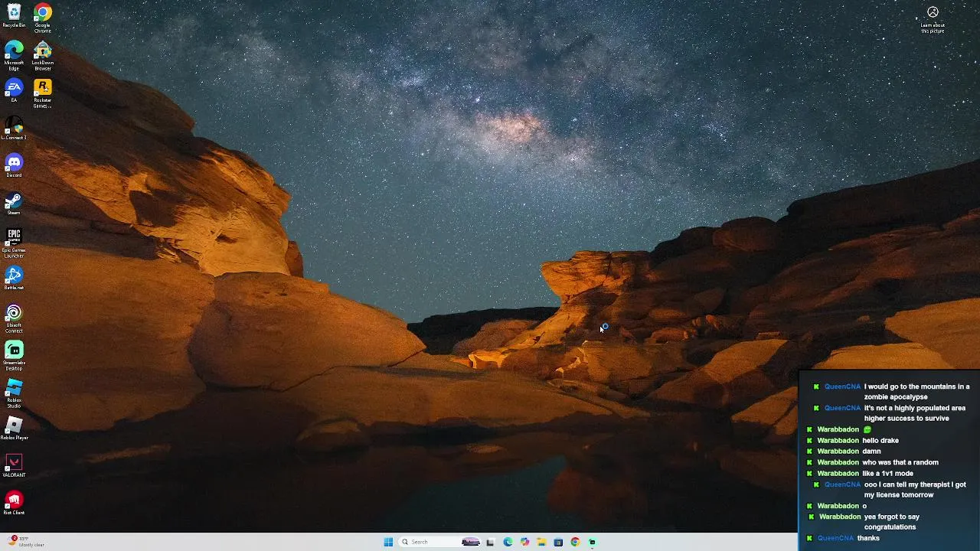Click the search highlight image in the Search box
This screenshot has width=980, height=551.
point(471,542)
